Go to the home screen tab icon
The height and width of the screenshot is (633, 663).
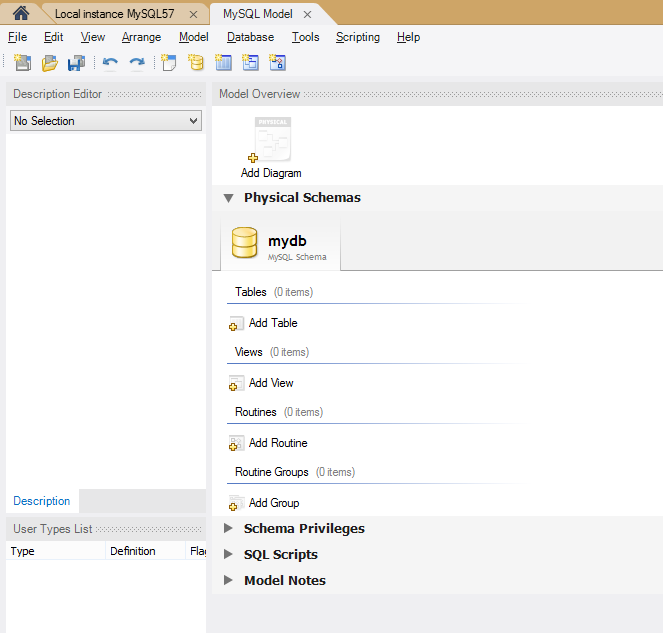[20, 14]
